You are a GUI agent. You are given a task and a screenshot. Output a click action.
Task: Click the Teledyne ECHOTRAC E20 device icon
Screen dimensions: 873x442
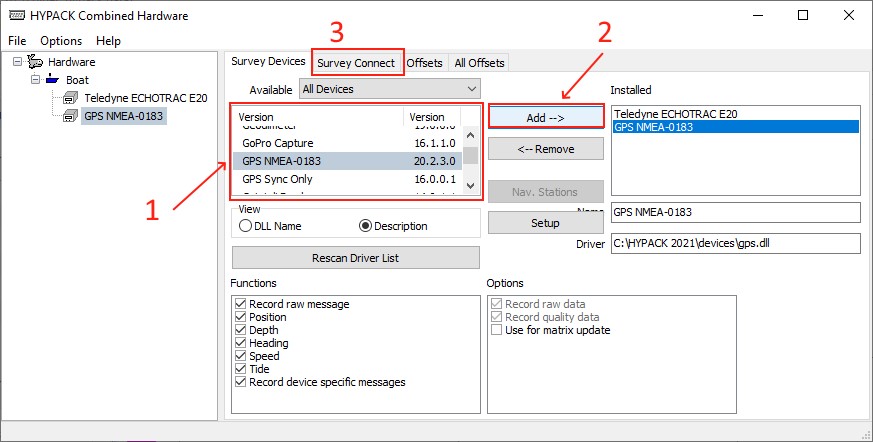71,98
